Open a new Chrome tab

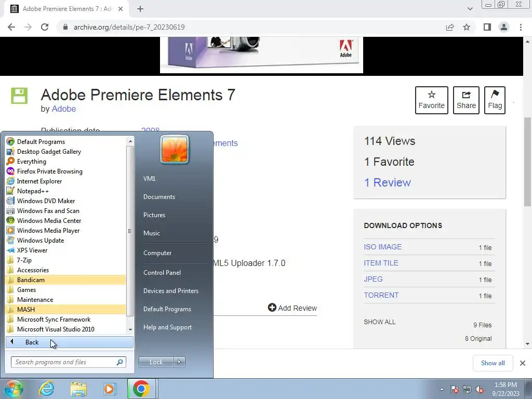coord(140,9)
